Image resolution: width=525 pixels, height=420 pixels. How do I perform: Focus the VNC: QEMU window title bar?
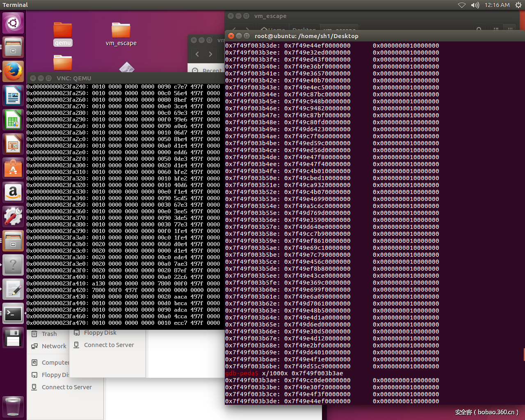pyautogui.click(x=123, y=78)
